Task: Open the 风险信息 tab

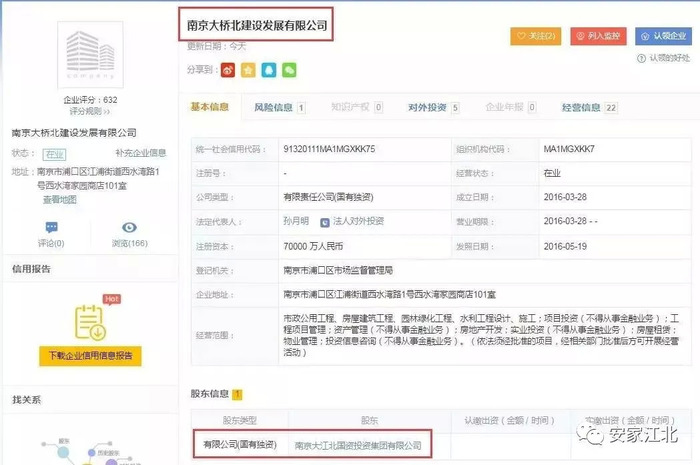Action: pos(279,108)
